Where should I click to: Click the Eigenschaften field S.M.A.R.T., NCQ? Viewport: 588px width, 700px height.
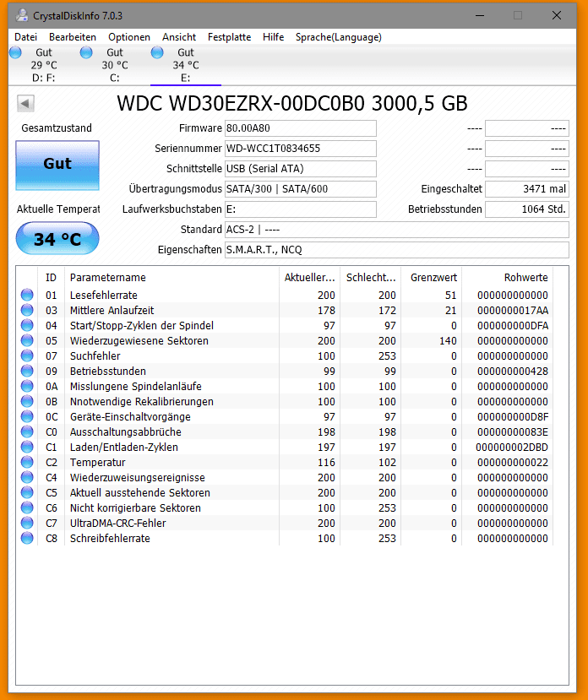point(397,250)
